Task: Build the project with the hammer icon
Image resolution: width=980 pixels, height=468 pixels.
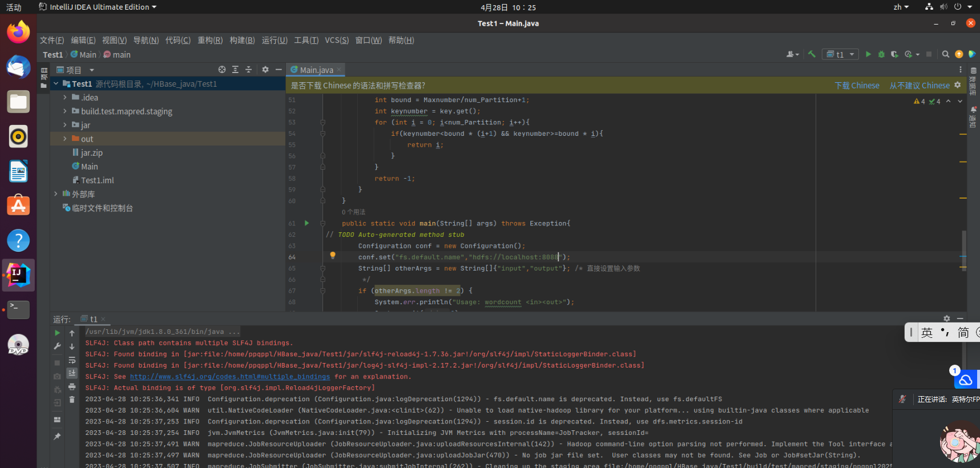Action: (x=812, y=54)
